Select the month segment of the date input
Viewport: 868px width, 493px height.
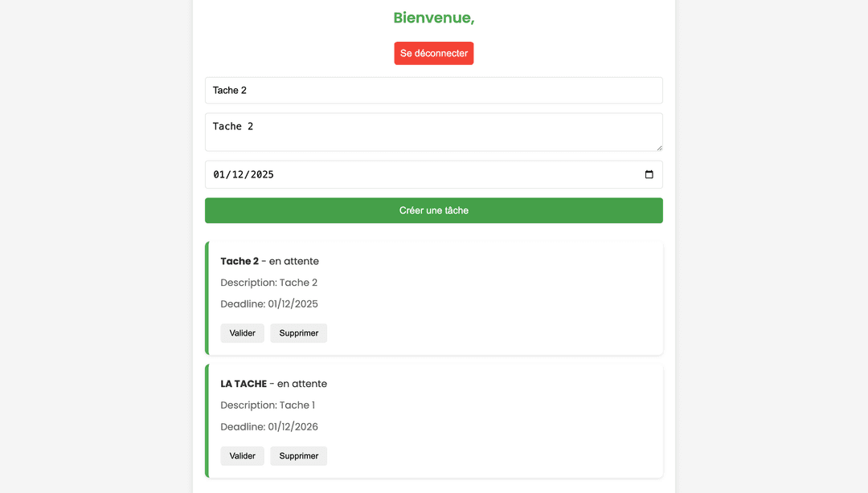click(x=240, y=174)
